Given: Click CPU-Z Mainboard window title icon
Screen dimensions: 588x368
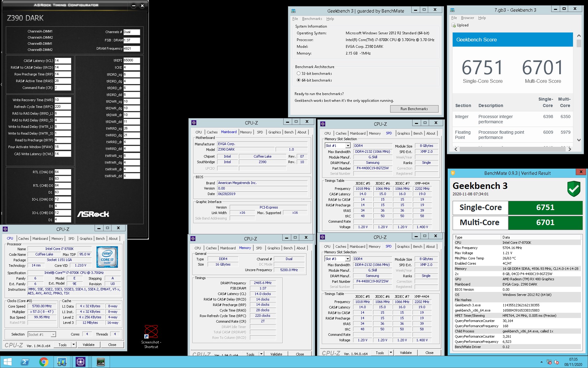Looking at the screenshot, I should click(x=194, y=123).
